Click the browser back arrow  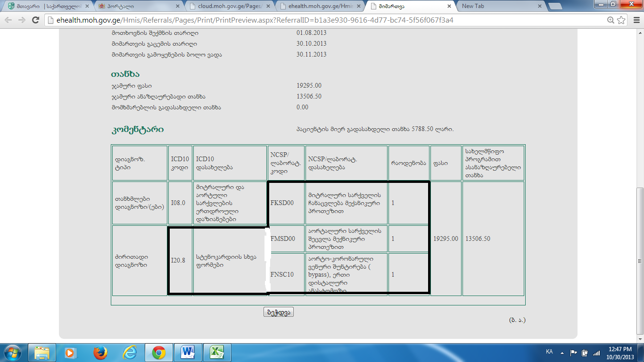8,20
